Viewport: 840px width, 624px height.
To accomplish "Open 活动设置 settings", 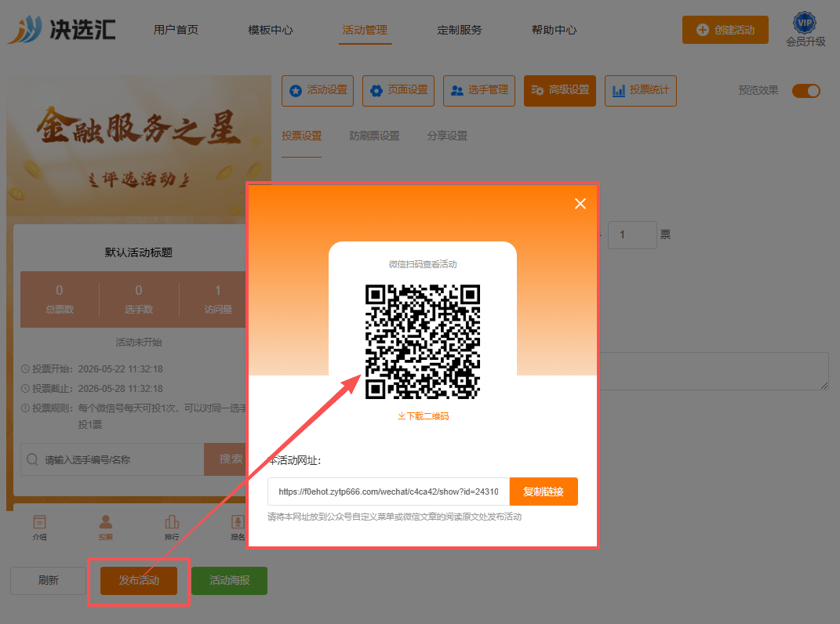I will coord(318,90).
